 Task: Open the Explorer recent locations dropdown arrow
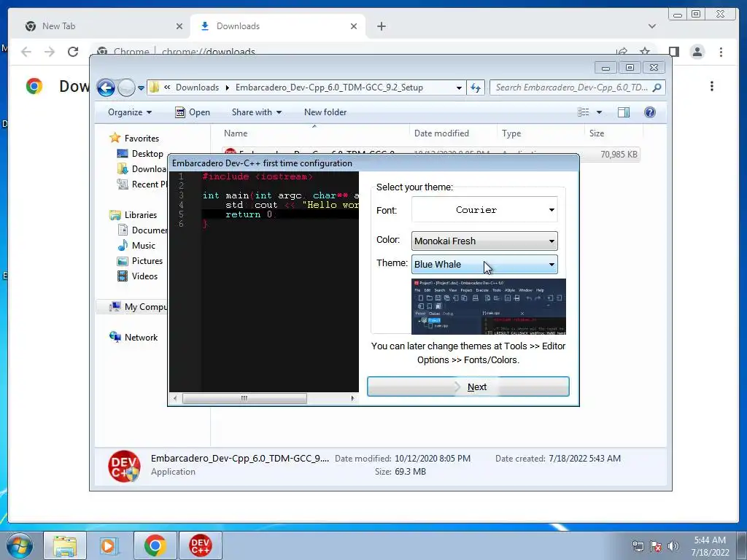[x=141, y=88]
